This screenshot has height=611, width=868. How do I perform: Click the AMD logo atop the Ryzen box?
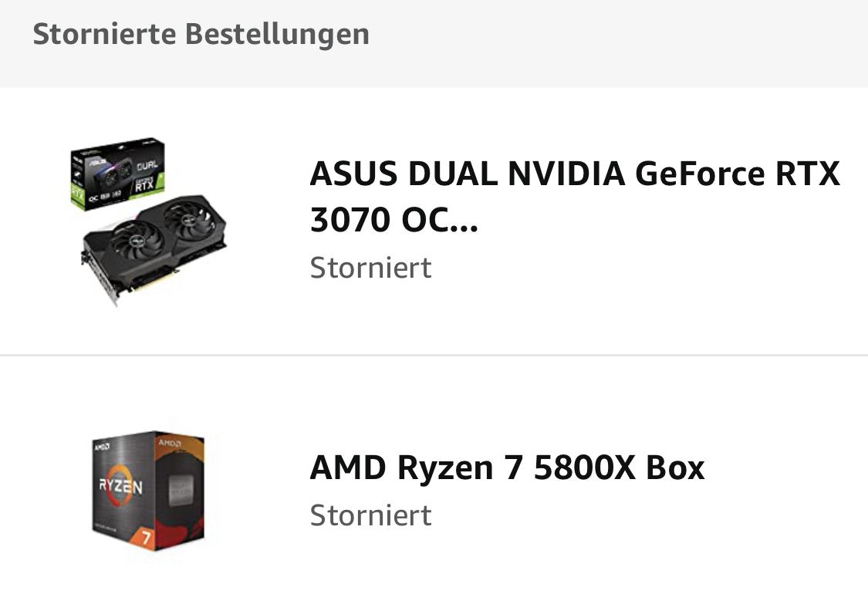pos(102,446)
